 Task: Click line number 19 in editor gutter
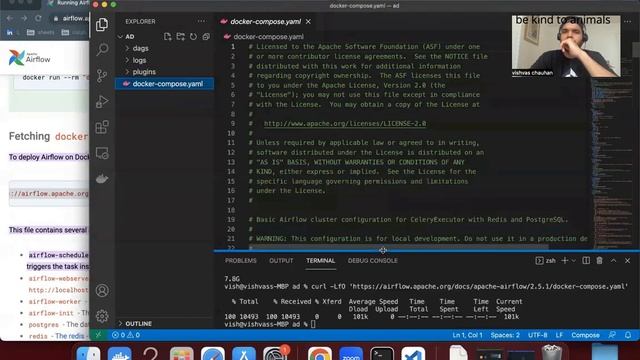tap(231, 220)
